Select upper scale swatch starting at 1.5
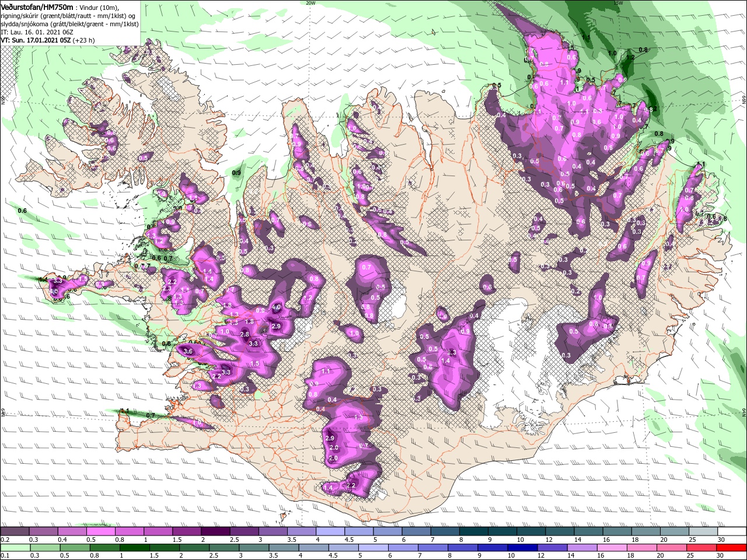The height and width of the screenshot is (560, 747). coord(187,531)
